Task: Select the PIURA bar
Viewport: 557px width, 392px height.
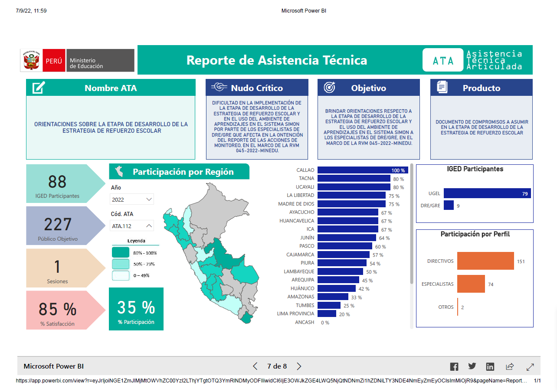Action: click(x=342, y=263)
